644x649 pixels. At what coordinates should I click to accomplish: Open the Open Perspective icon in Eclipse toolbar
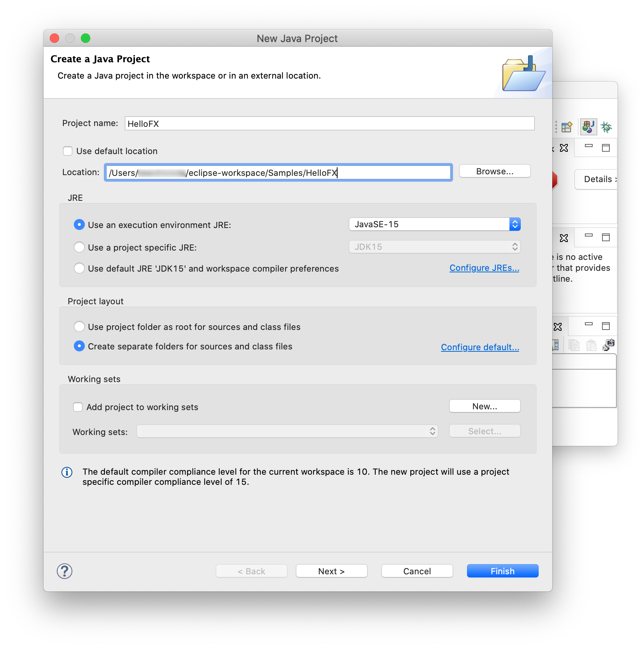pyautogui.click(x=567, y=127)
